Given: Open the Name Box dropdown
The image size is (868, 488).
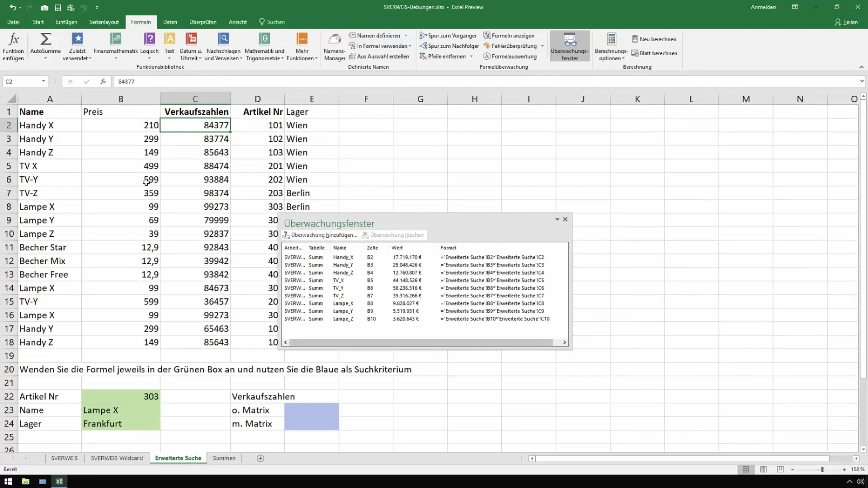Looking at the screenshot, I should [x=43, y=81].
